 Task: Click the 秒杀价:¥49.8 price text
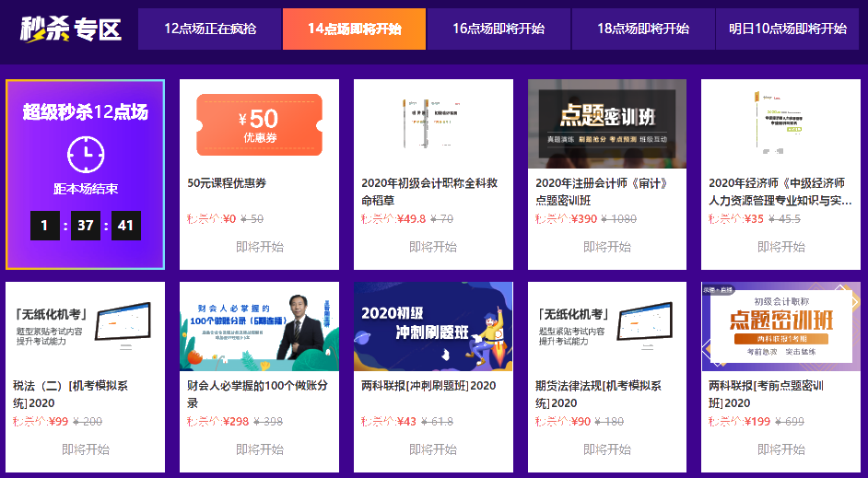393,219
